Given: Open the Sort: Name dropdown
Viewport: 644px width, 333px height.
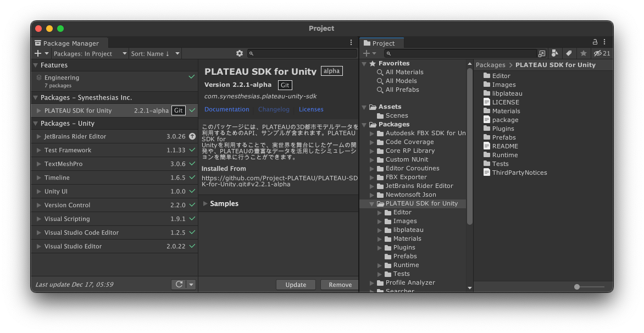Looking at the screenshot, I should 155,53.
